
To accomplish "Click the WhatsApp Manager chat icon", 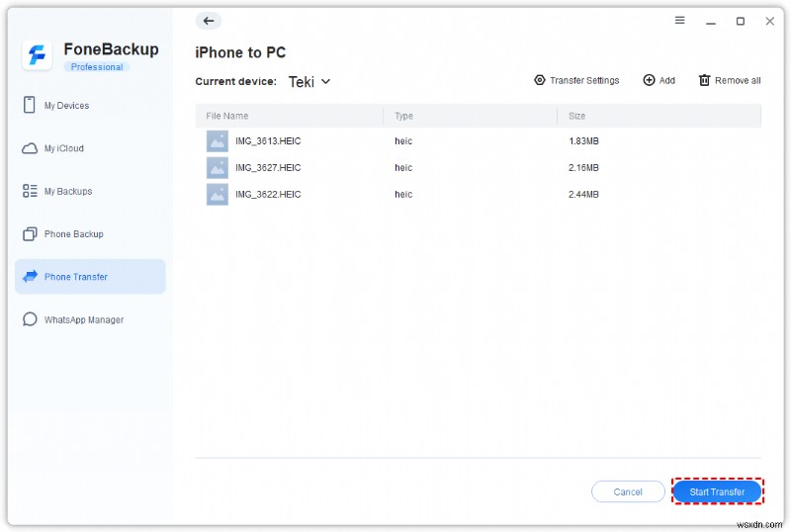I will 30,319.
